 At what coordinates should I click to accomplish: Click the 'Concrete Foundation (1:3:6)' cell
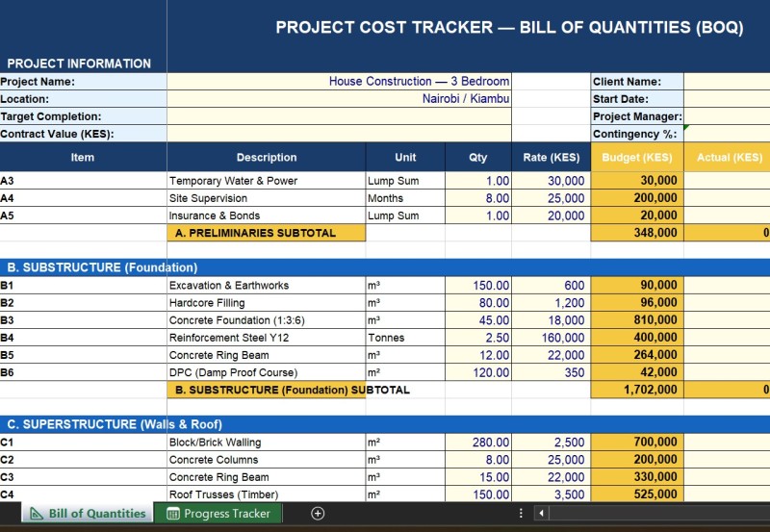point(267,320)
